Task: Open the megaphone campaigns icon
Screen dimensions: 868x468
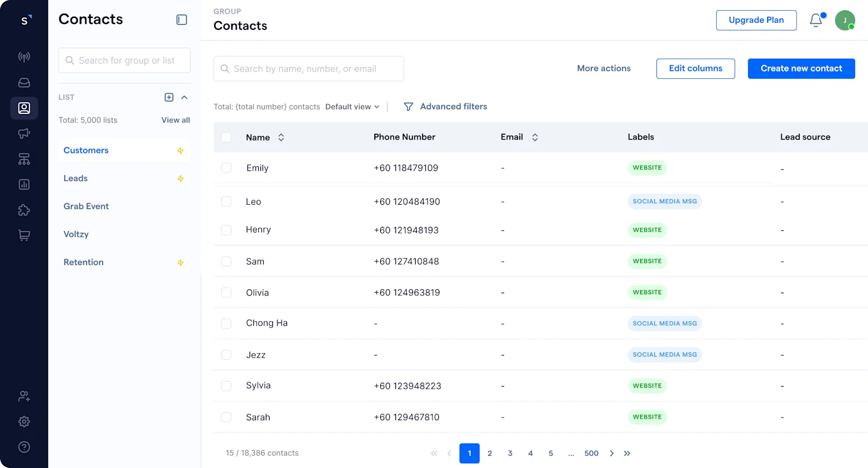Action: (x=24, y=134)
